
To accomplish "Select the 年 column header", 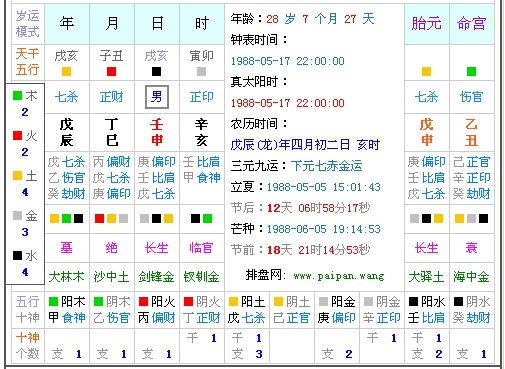I will pyautogui.click(x=67, y=24).
